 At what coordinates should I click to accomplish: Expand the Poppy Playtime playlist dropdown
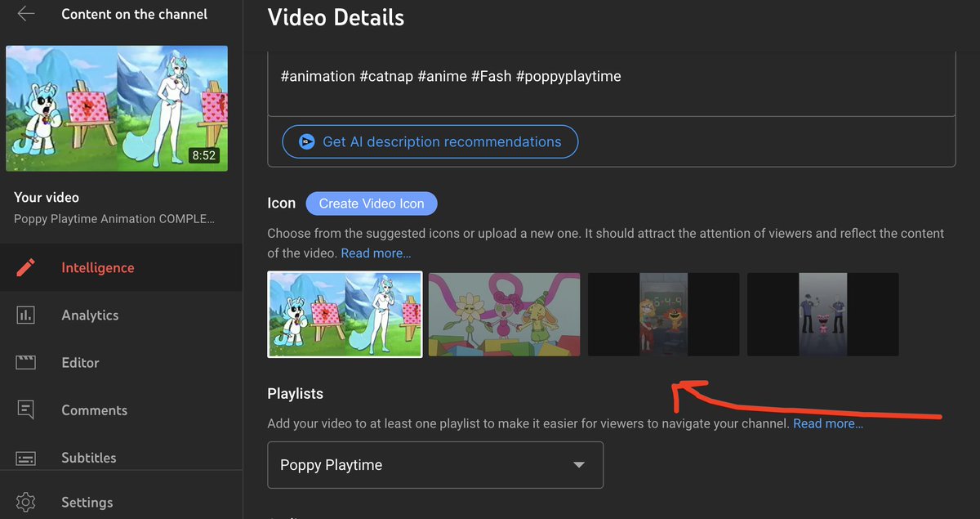tap(435, 465)
